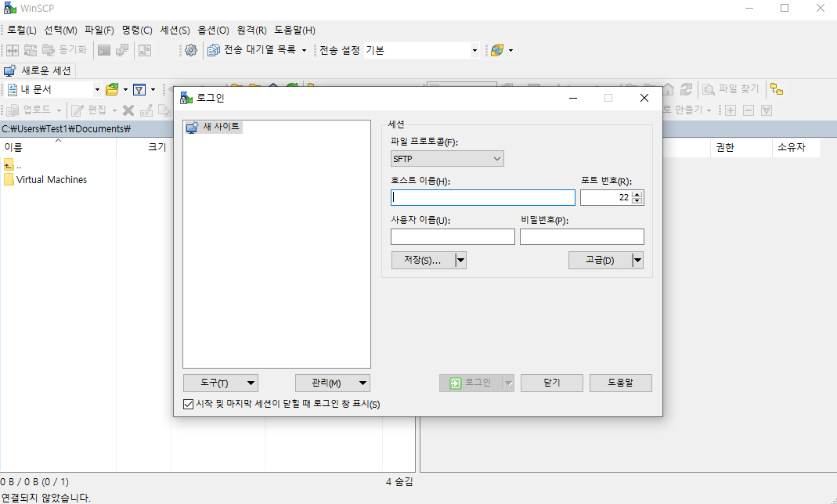The image size is (837, 504).
Task: Click the remote home directory icon
Action: point(668,89)
